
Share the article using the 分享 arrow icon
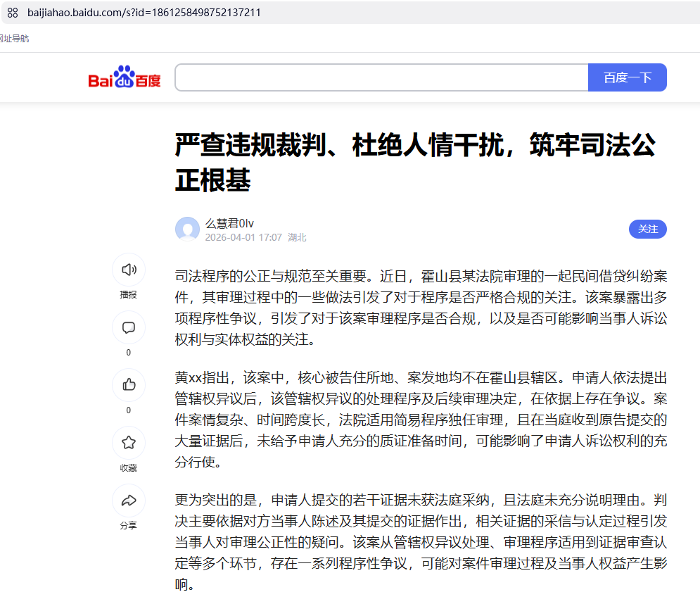point(128,501)
